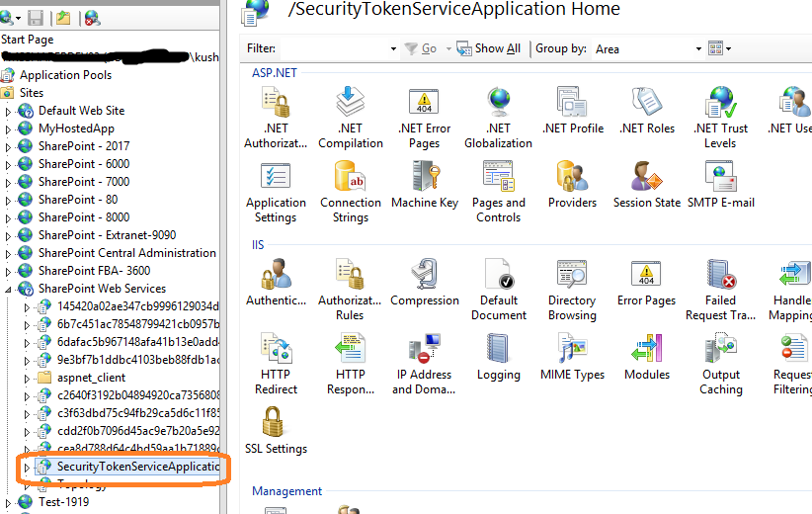Open Failed Request Tracing feature
The image size is (812, 514).
pos(720,290)
